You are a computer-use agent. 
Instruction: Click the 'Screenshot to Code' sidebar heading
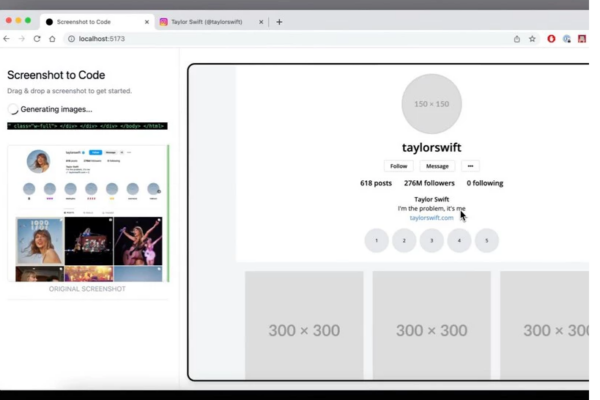coord(56,75)
